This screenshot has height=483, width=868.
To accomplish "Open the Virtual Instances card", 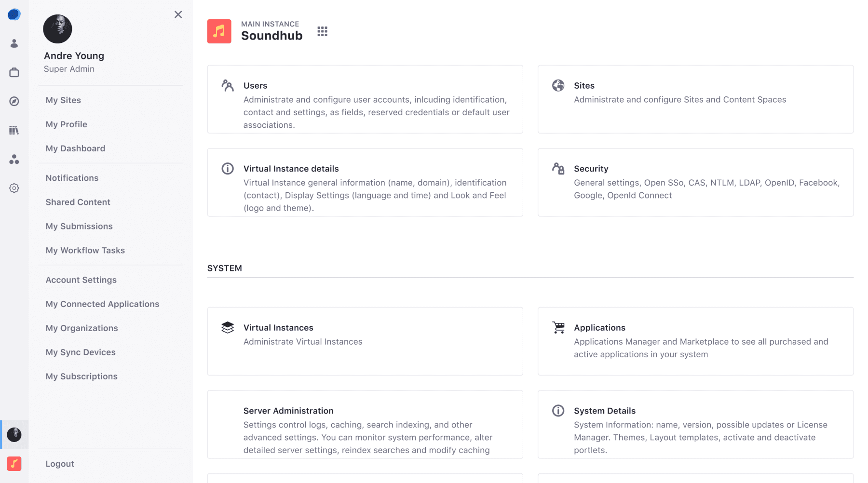I will (x=365, y=341).
